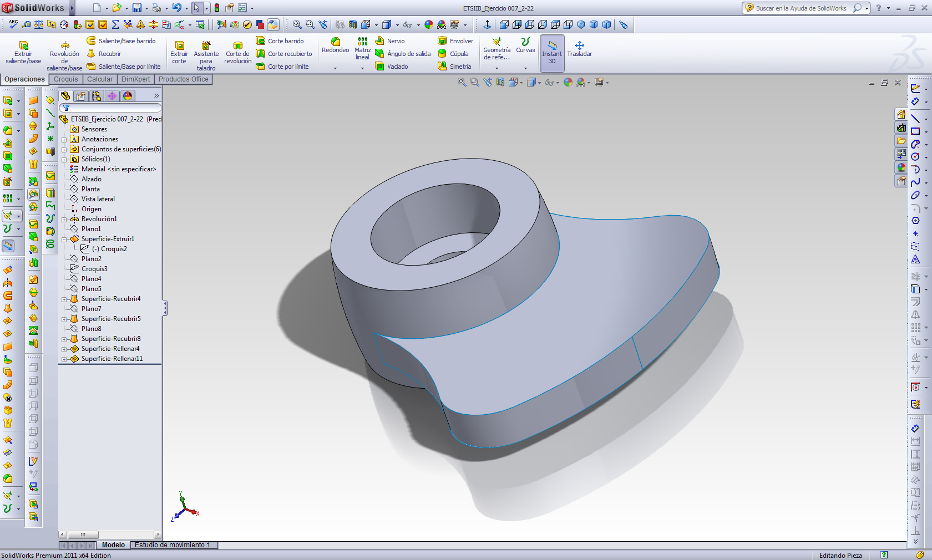
Task: Open SolidWorks Resources home icon in task pane
Action: click(x=901, y=115)
